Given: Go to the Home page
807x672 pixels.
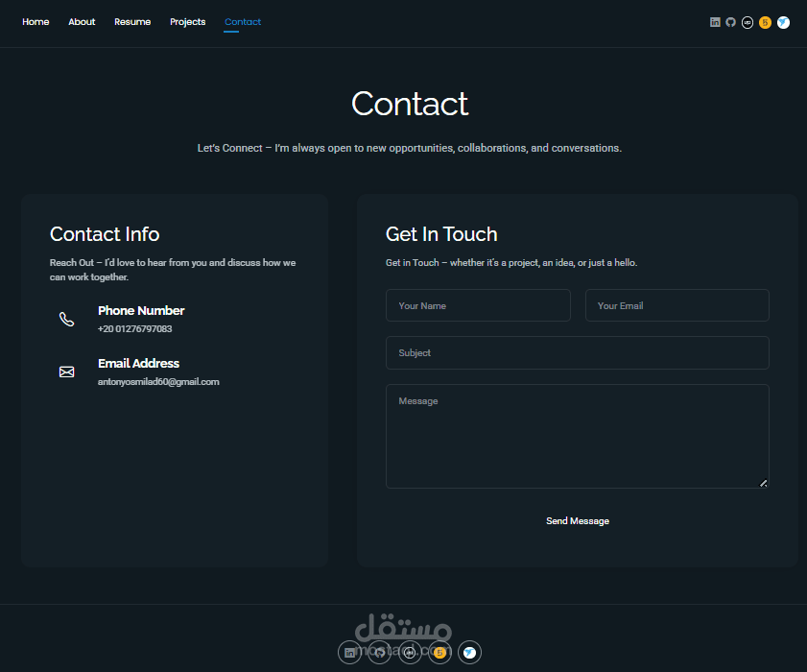Looking at the screenshot, I should click(x=36, y=22).
